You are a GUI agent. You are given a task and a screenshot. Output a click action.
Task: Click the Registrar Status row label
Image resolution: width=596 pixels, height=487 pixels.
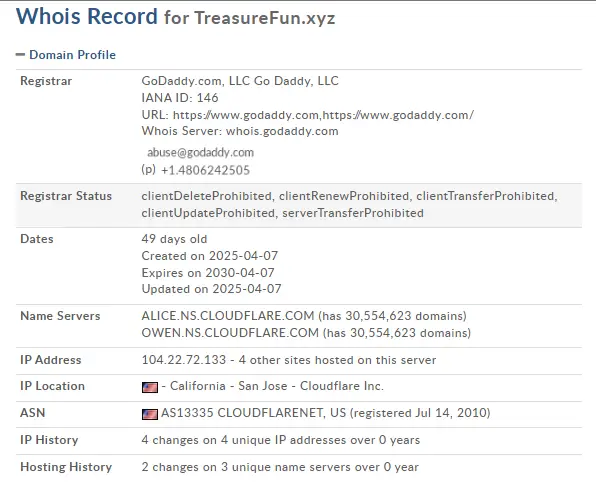point(66,196)
